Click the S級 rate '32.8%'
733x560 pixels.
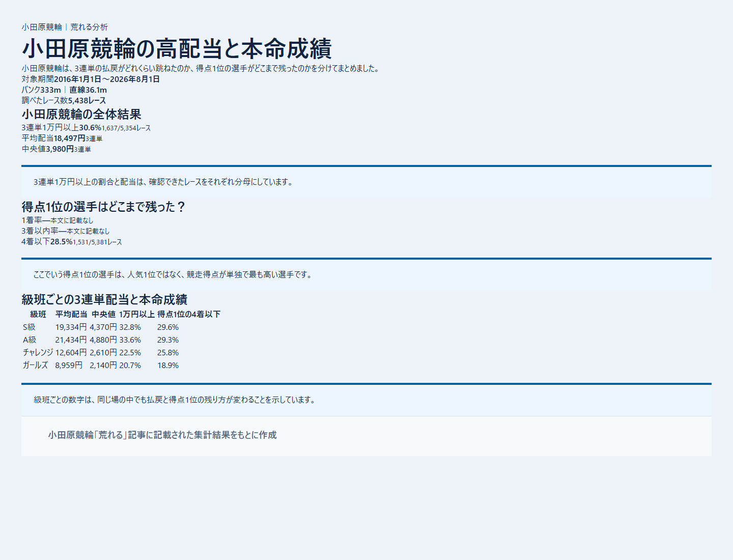click(x=130, y=327)
